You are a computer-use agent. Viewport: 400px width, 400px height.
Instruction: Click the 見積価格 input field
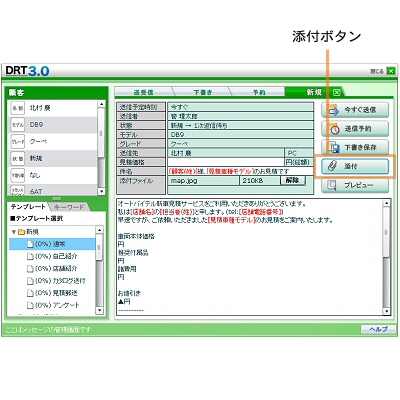(x=226, y=162)
